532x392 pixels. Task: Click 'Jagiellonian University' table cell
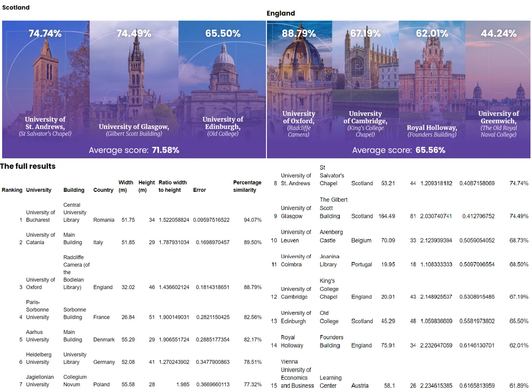40,381
